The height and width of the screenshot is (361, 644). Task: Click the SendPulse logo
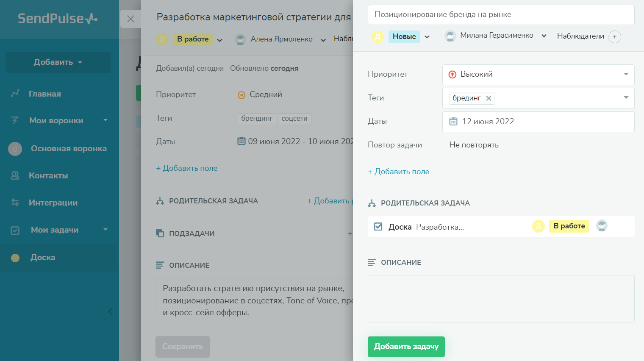coord(58,19)
